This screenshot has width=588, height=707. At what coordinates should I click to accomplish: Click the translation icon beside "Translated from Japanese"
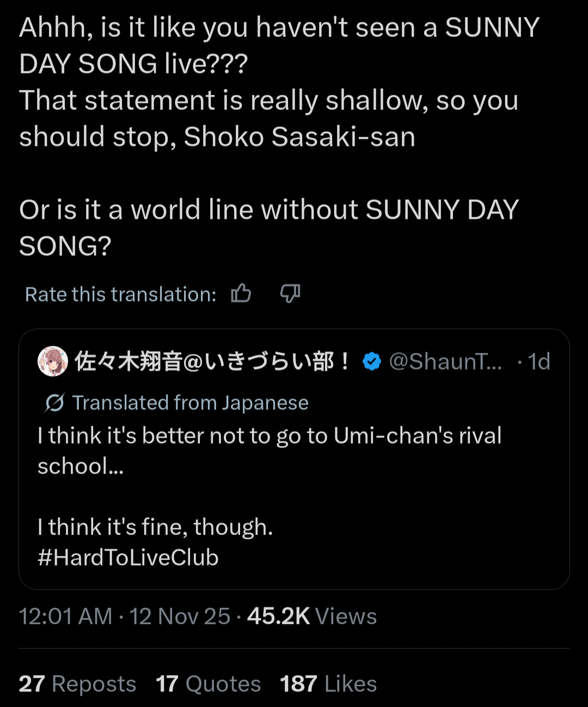tap(54, 403)
